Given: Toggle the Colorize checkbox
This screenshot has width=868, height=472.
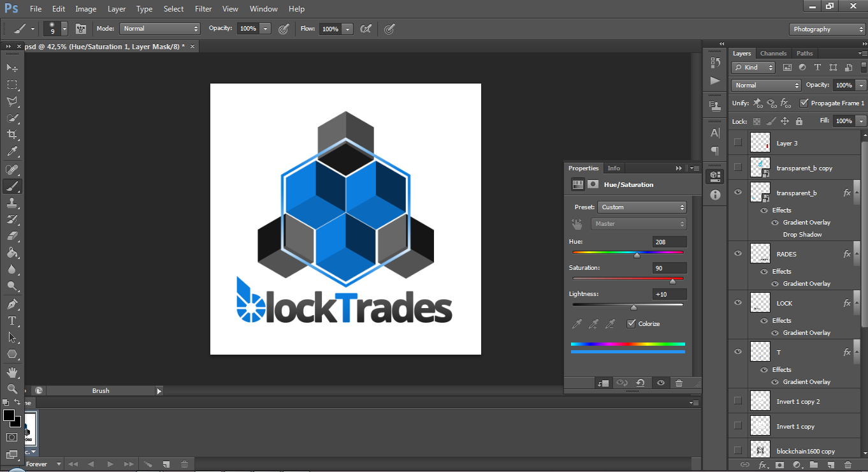Looking at the screenshot, I should (631, 324).
